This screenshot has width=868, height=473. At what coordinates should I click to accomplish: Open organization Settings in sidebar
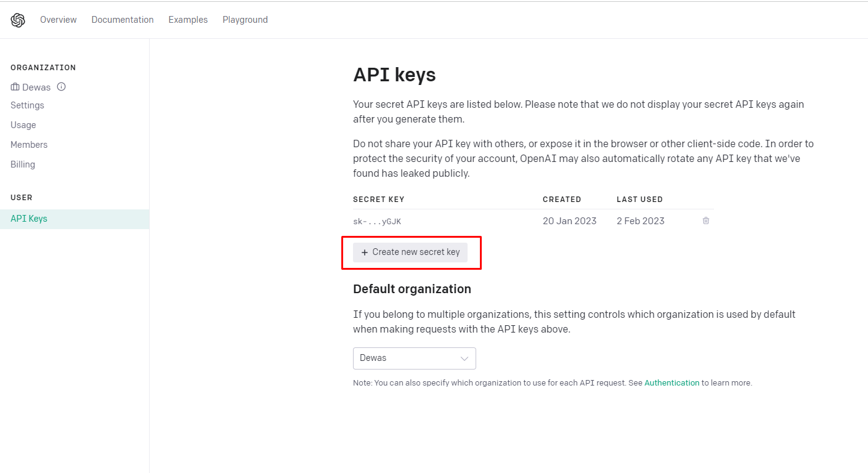27,105
